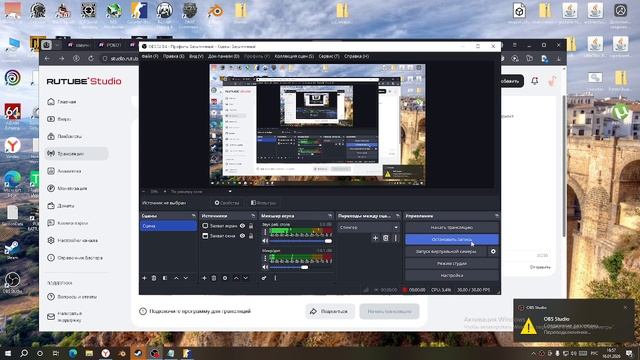Open Фильтры button above sources
The width and height of the screenshot is (640, 360).
click(x=263, y=203)
